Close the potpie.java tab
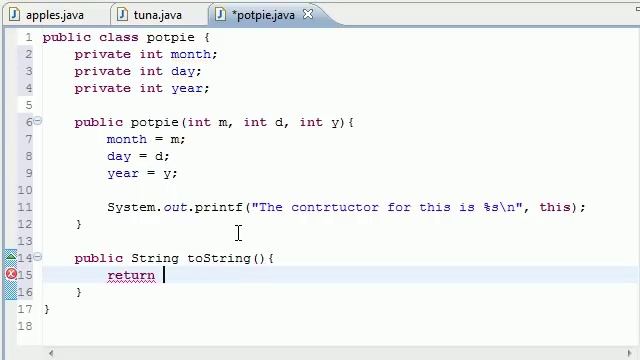Viewport: 640px width, 360px height. pyautogui.click(x=308, y=14)
